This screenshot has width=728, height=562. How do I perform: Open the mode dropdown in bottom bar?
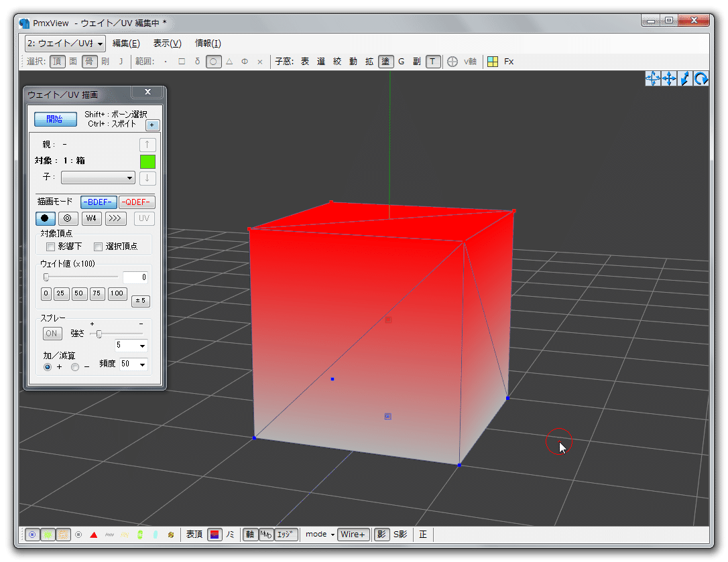tap(320, 535)
